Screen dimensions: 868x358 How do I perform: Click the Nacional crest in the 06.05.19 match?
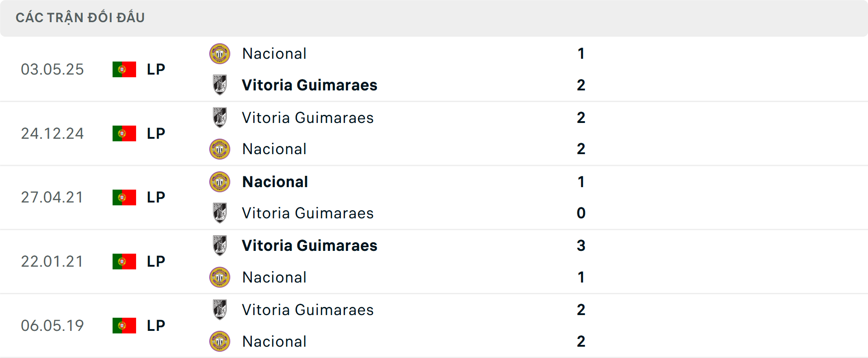coord(220,341)
